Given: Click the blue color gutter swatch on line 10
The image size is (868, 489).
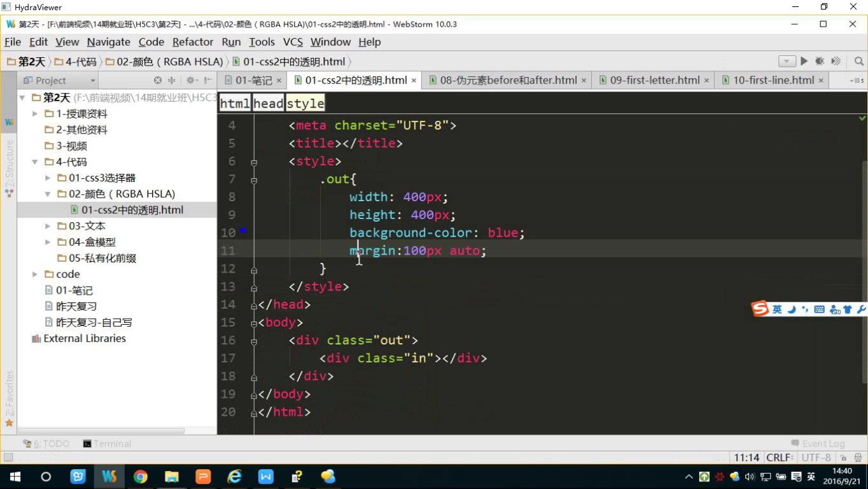Looking at the screenshot, I should [x=242, y=230].
